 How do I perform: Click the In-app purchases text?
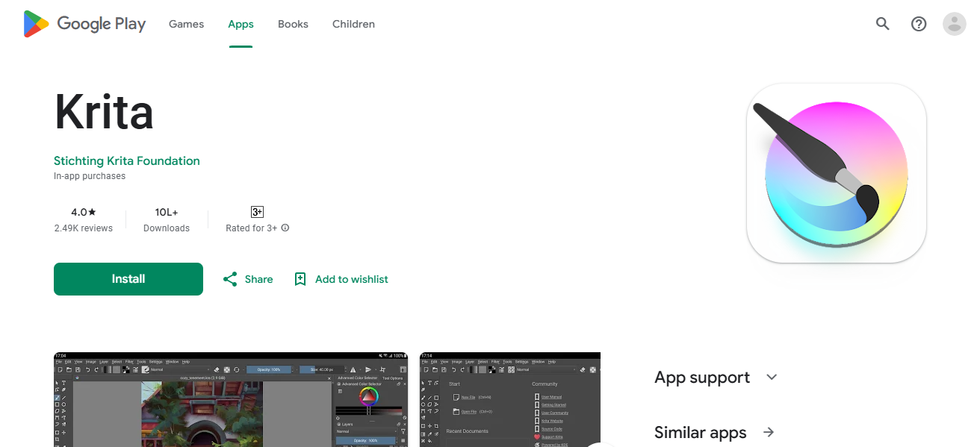click(x=90, y=176)
